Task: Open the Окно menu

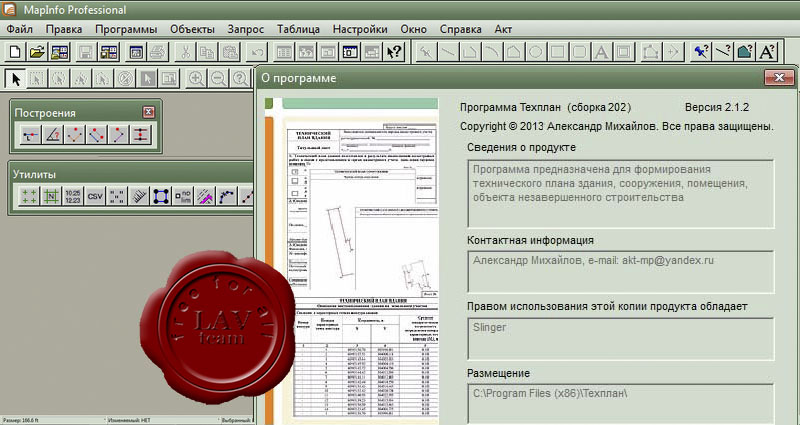Action: pyautogui.click(x=414, y=29)
